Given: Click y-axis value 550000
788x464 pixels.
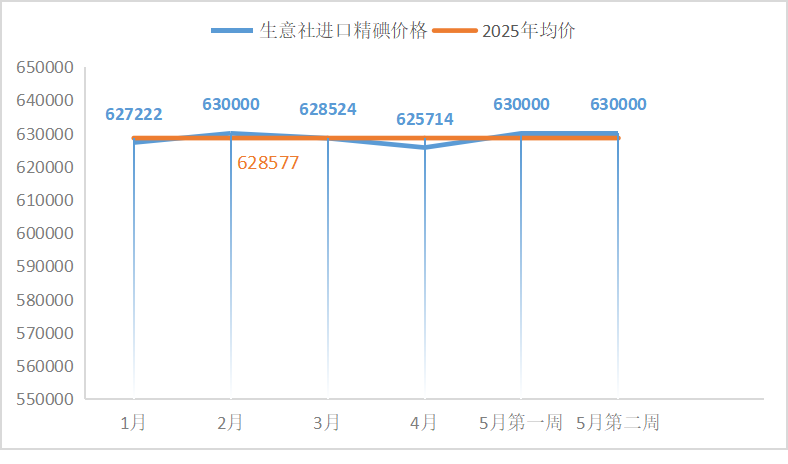Looking at the screenshot, I should (x=45, y=399).
